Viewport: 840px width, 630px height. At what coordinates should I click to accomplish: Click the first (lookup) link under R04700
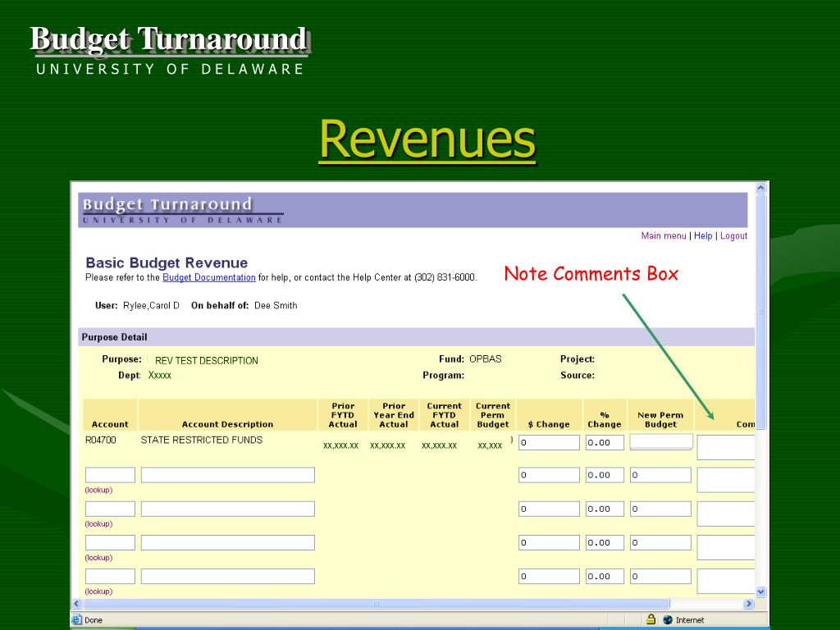point(98,490)
